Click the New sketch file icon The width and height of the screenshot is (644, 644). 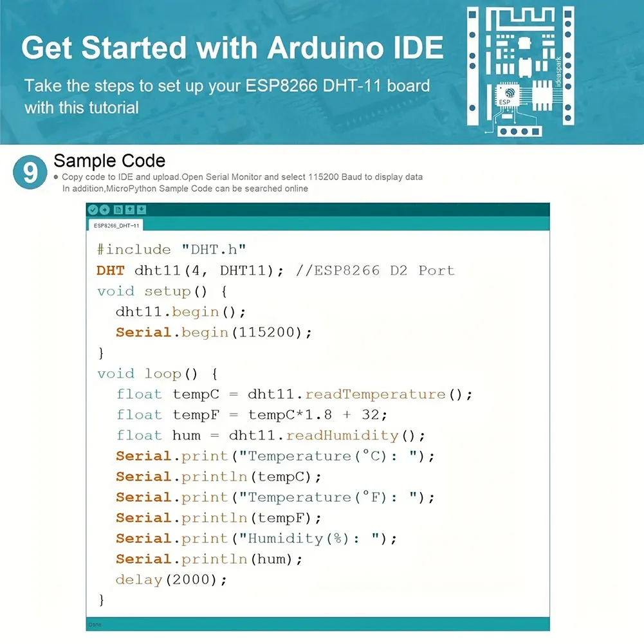118,210
